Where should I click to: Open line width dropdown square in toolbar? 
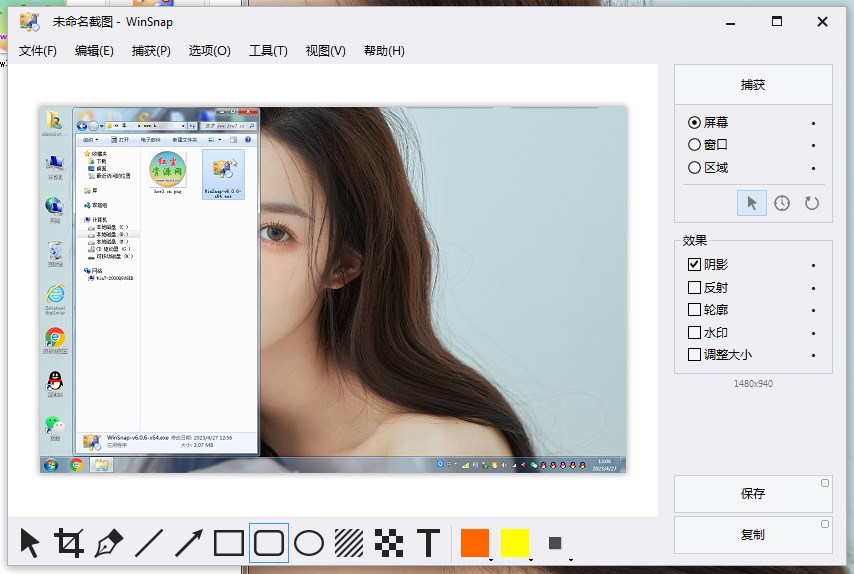[555, 543]
